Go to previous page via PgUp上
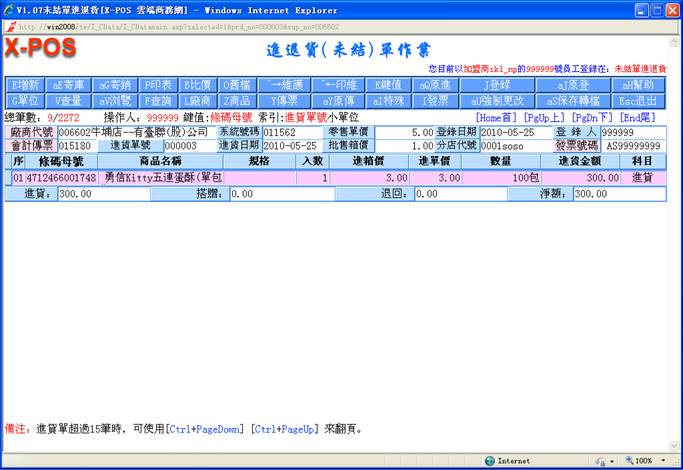Viewport: 683px width, 470px height. click(x=546, y=117)
